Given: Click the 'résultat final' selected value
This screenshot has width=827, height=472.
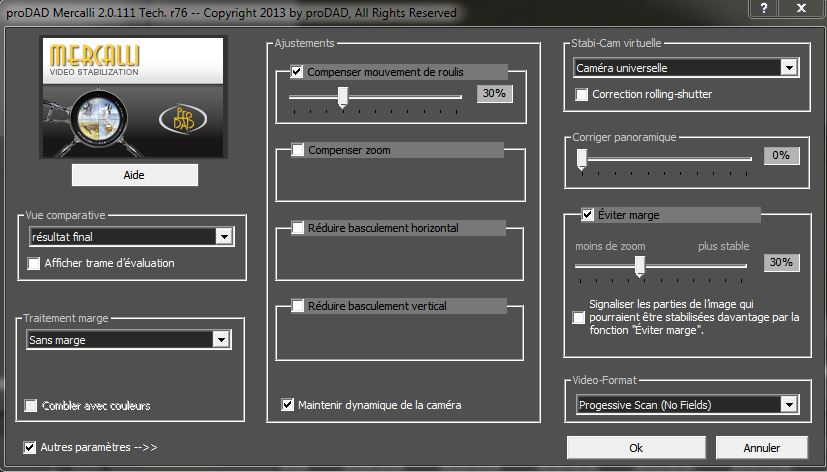Looking at the screenshot, I should pyautogui.click(x=62, y=237).
